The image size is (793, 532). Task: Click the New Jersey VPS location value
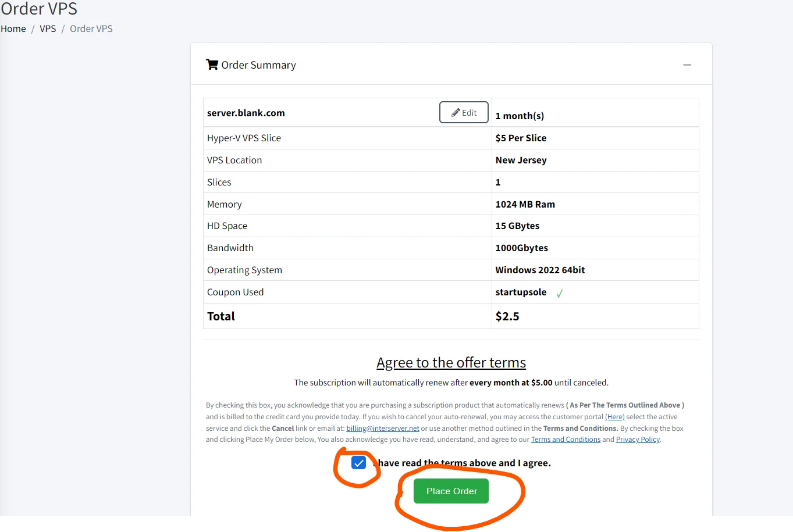521,160
